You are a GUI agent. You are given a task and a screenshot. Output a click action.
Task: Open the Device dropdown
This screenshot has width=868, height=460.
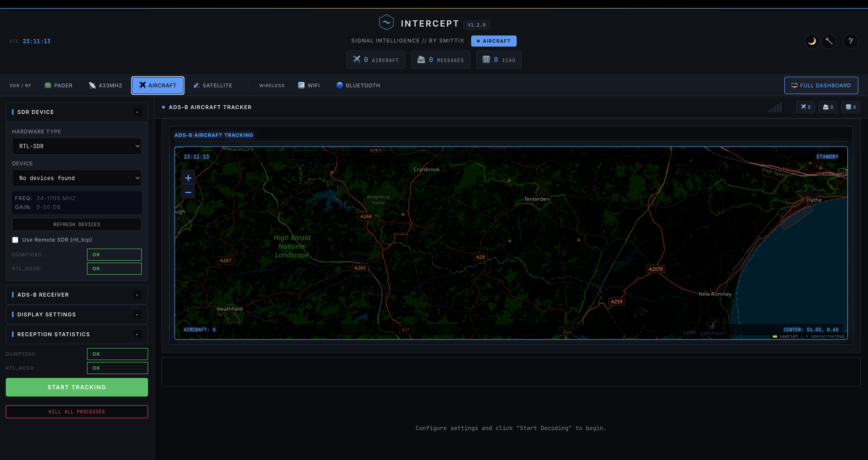77,178
